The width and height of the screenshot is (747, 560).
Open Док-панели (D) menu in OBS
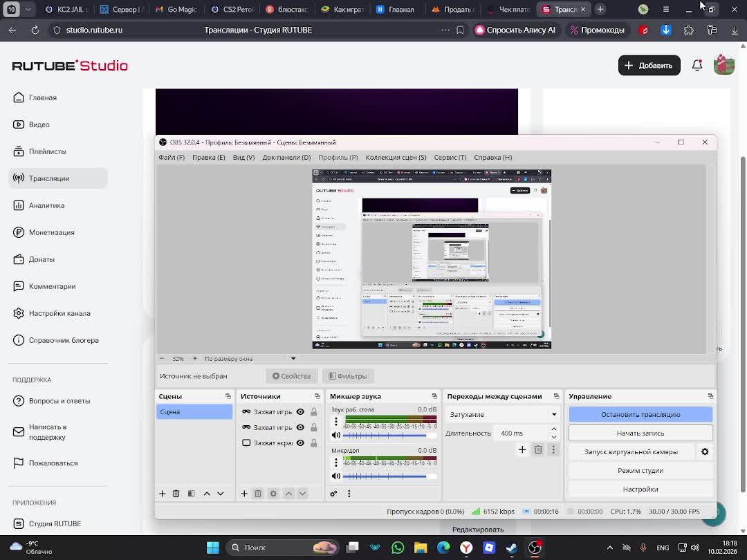click(x=287, y=158)
